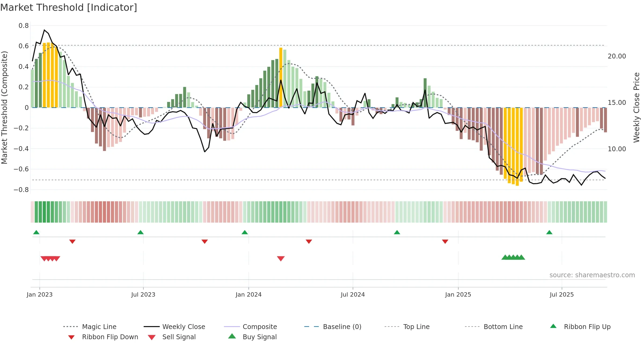
Task: Click the 0.6 tick on left axis
Action: 24,46
